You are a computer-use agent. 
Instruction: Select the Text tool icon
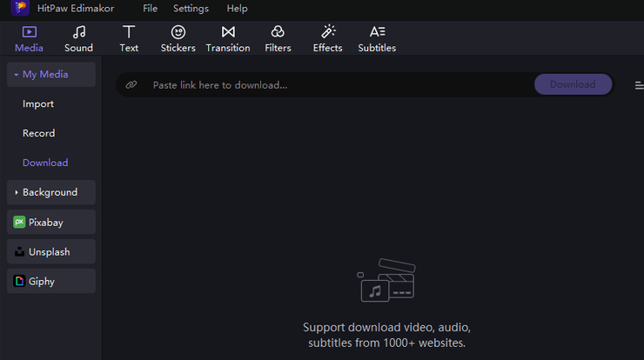129,32
